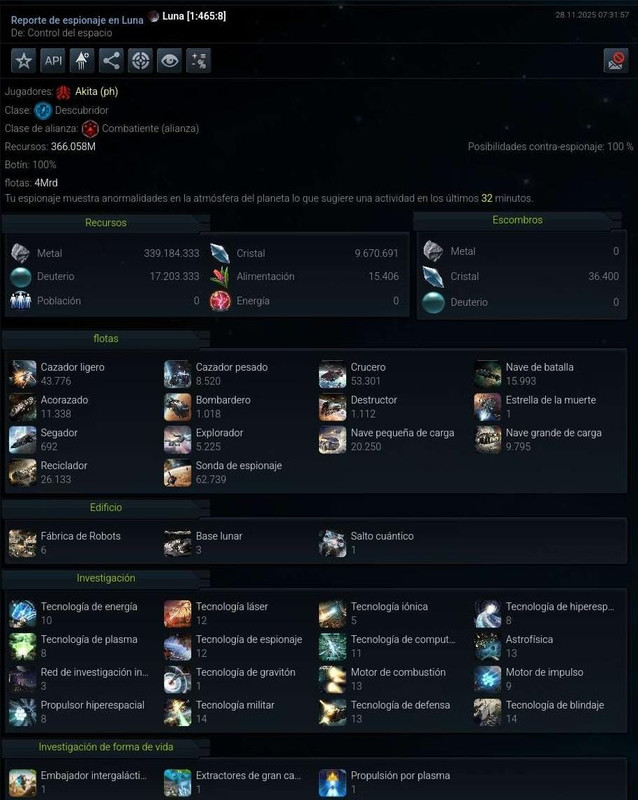
Task: Click the missile attack icon
Action: [x=82, y=61]
